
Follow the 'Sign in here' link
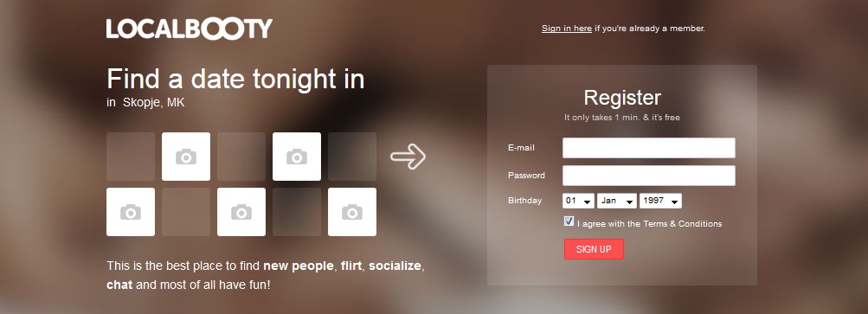(566, 29)
